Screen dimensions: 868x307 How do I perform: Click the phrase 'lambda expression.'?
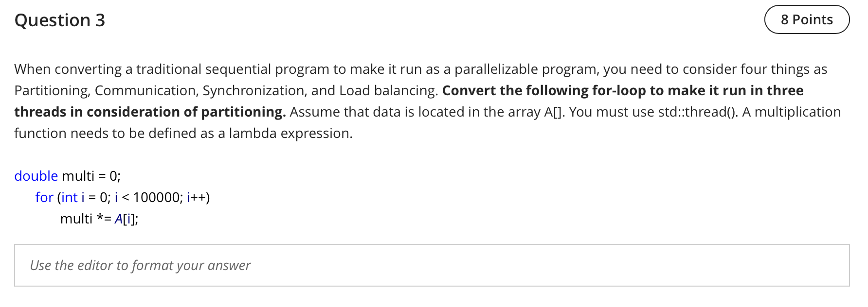pyautogui.click(x=291, y=133)
